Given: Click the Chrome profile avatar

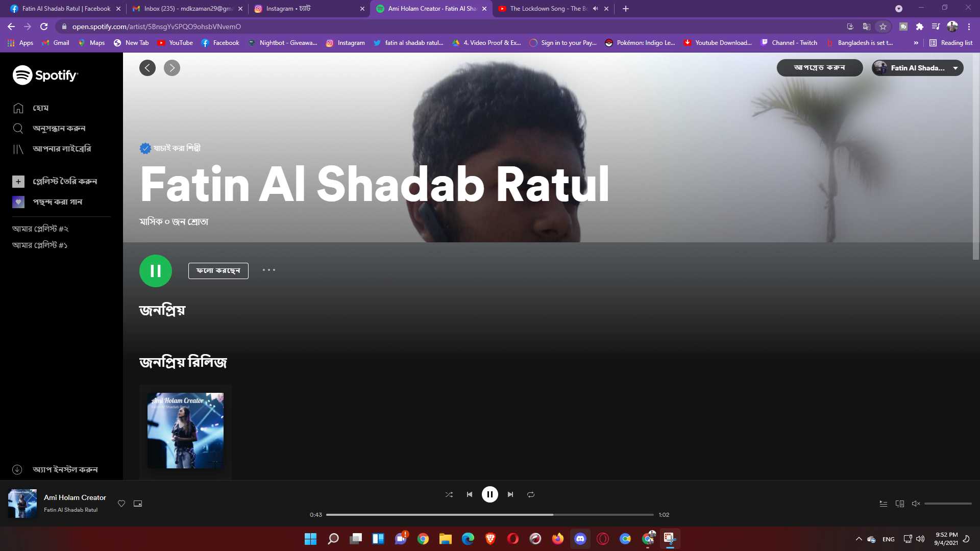Looking at the screenshot, I should pos(952,27).
